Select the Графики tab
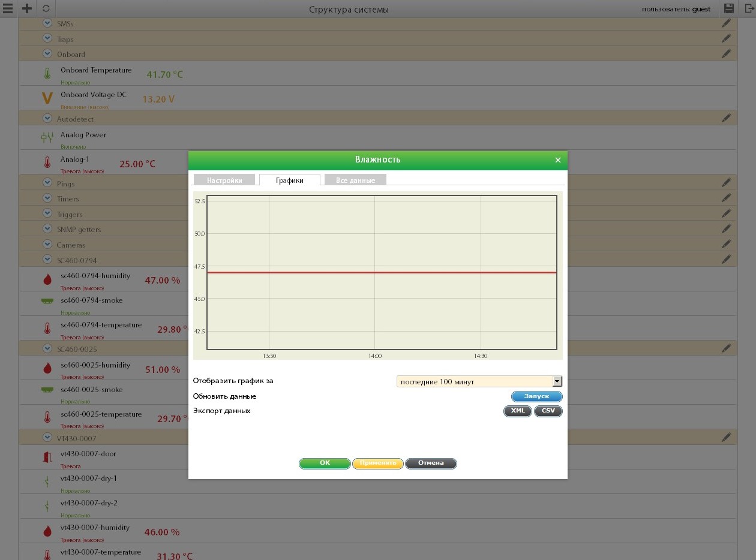The width and height of the screenshot is (756, 560). click(x=290, y=180)
